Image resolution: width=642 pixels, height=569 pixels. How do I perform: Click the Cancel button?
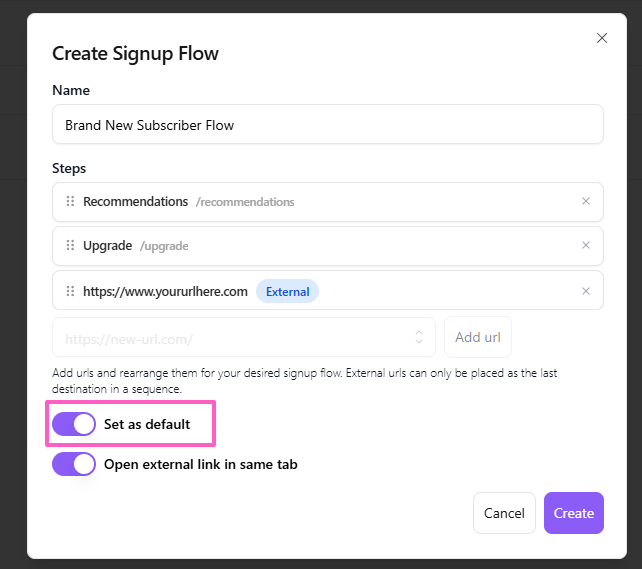tap(504, 513)
